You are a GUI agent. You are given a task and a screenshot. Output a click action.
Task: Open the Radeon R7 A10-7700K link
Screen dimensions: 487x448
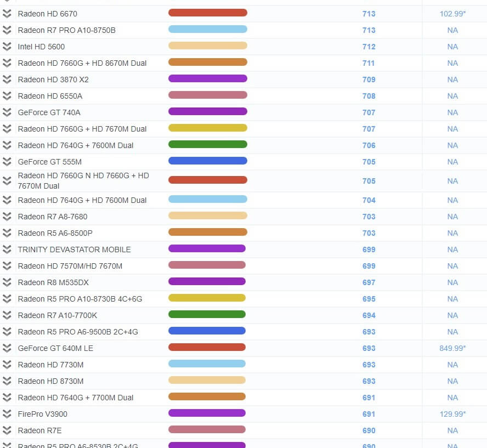58,315
